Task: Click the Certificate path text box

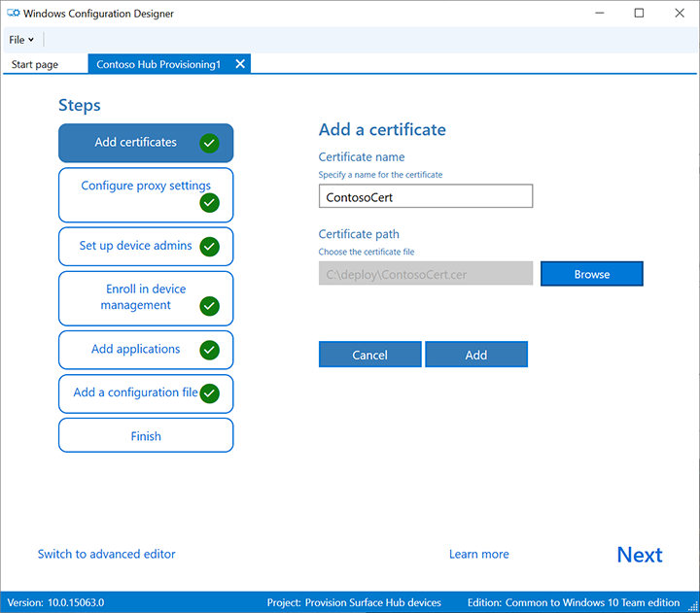Action: click(426, 274)
